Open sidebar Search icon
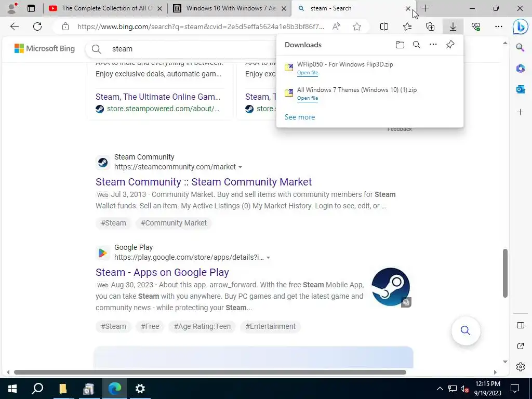This screenshot has height=399, width=532. [520, 47]
